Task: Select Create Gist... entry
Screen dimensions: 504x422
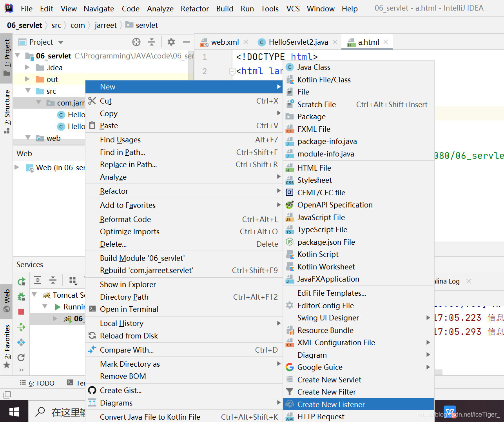Action: click(x=184, y=390)
